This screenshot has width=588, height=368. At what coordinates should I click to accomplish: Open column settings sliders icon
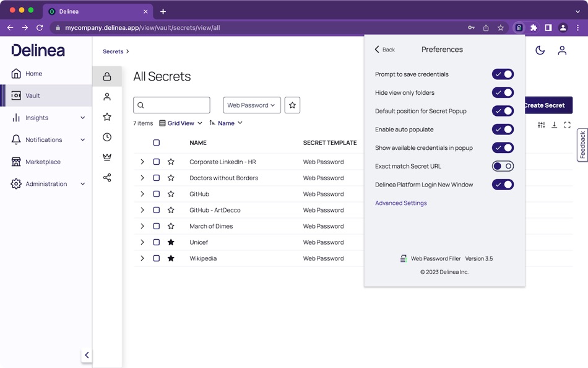coord(542,125)
